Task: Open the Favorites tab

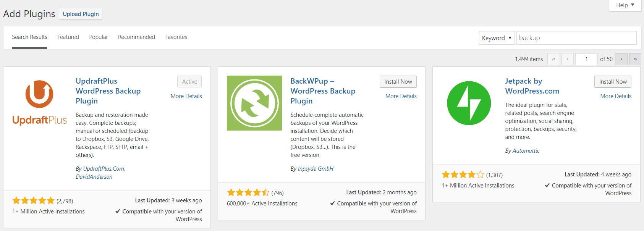Action: [x=176, y=37]
